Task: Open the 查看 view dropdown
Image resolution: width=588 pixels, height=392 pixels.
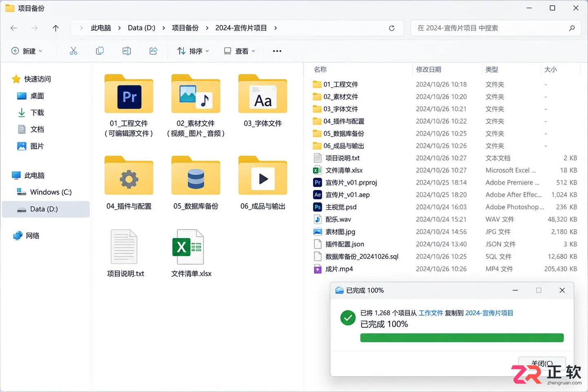Action: click(240, 51)
